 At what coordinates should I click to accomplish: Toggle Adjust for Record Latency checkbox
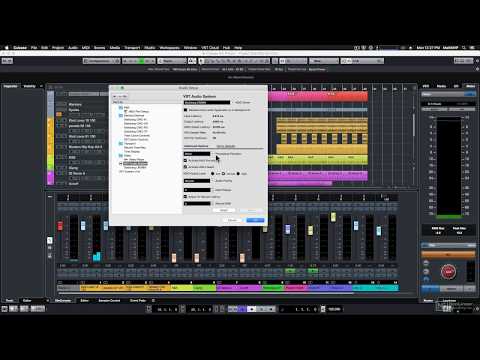[186, 197]
